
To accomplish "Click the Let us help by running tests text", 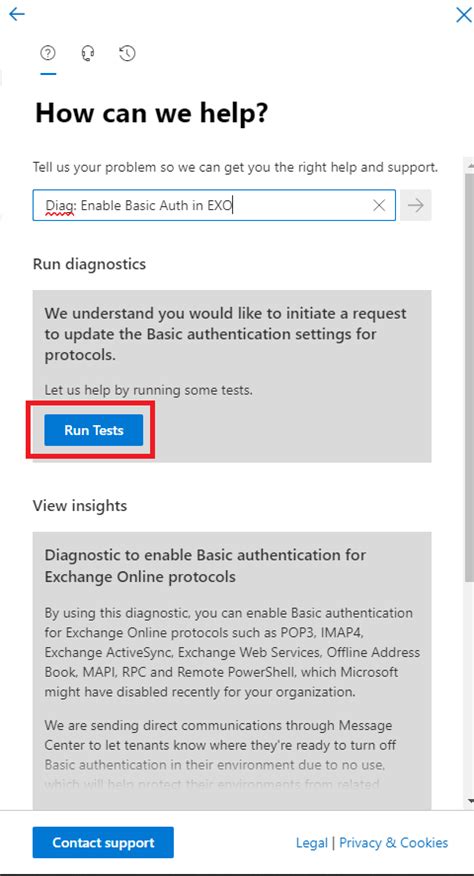I will tap(149, 390).
